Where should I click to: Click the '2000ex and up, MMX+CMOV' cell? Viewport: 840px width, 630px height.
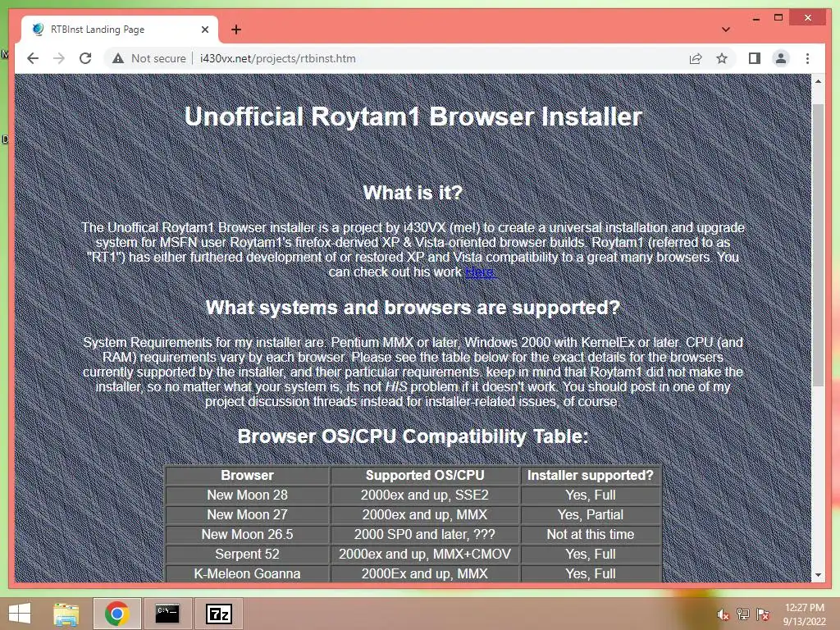click(x=425, y=554)
